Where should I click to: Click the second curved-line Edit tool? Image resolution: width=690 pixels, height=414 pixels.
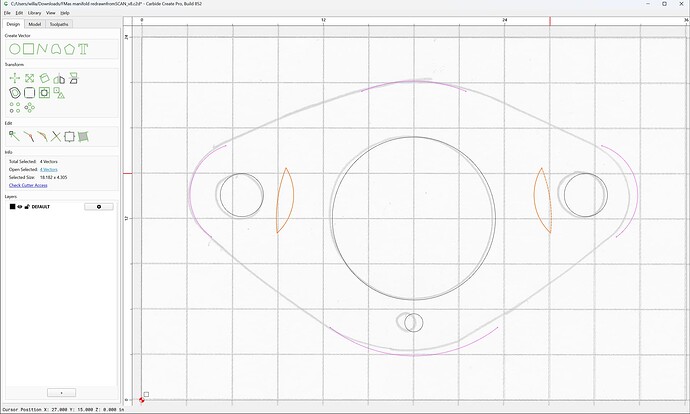tap(42, 136)
